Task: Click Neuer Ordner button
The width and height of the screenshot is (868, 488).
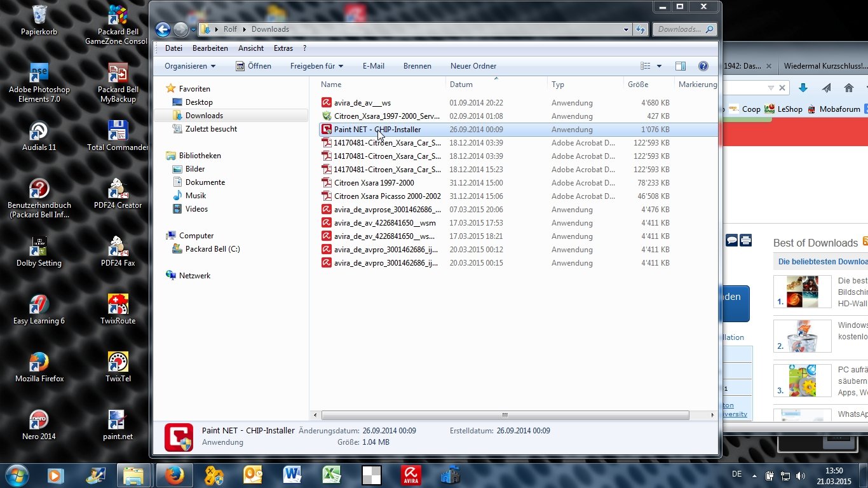Action: click(x=473, y=66)
